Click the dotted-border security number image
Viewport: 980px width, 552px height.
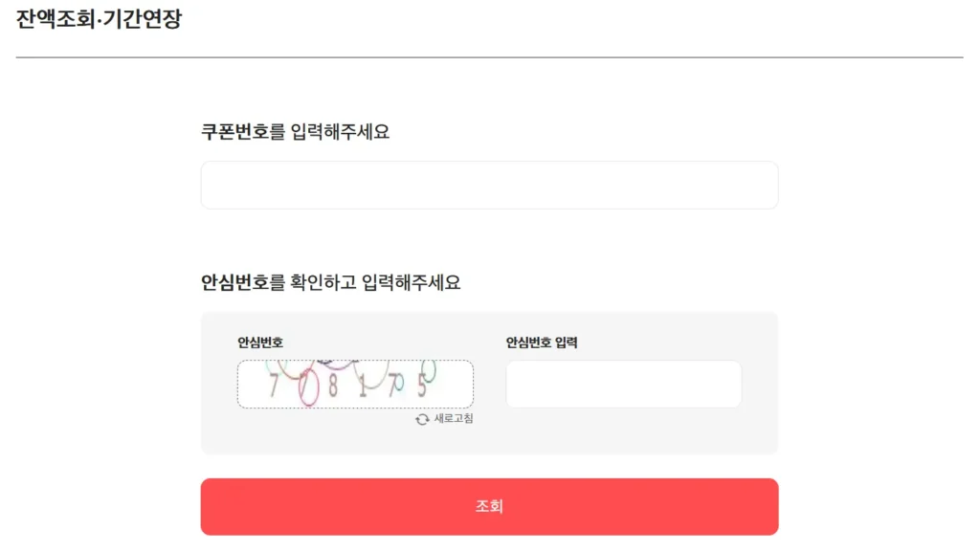tap(355, 383)
